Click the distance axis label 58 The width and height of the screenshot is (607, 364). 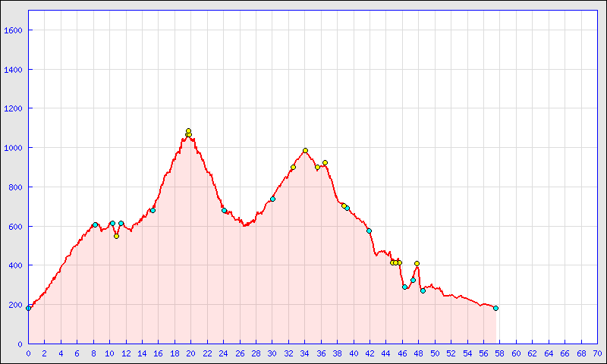click(500, 353)
